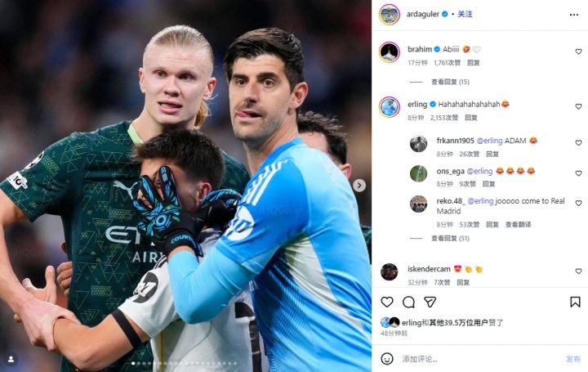Like the post with heart icon
This screenshot has width=588, height=372.
(387, 302)
